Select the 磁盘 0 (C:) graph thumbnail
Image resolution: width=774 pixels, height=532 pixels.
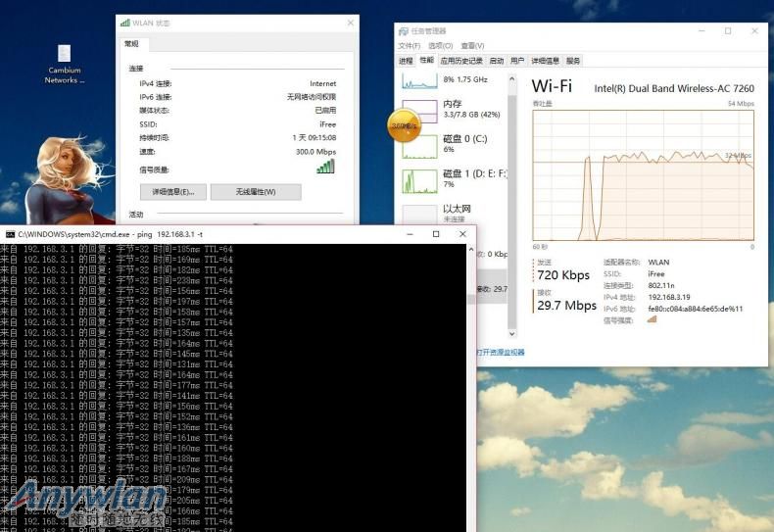(x=419, y=147)
